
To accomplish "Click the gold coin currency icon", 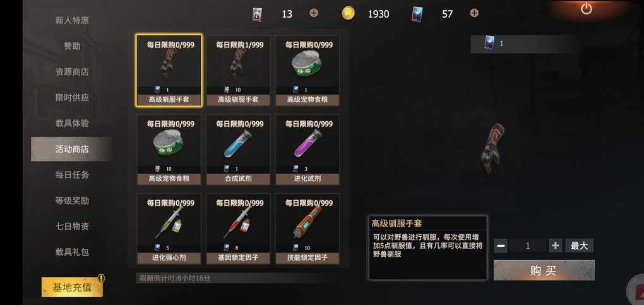I will 348,13.
